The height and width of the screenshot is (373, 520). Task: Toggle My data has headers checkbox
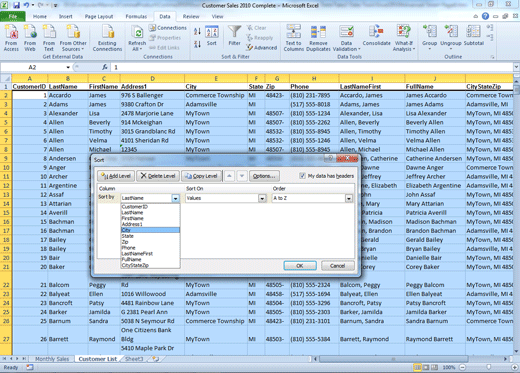point(302,176)
